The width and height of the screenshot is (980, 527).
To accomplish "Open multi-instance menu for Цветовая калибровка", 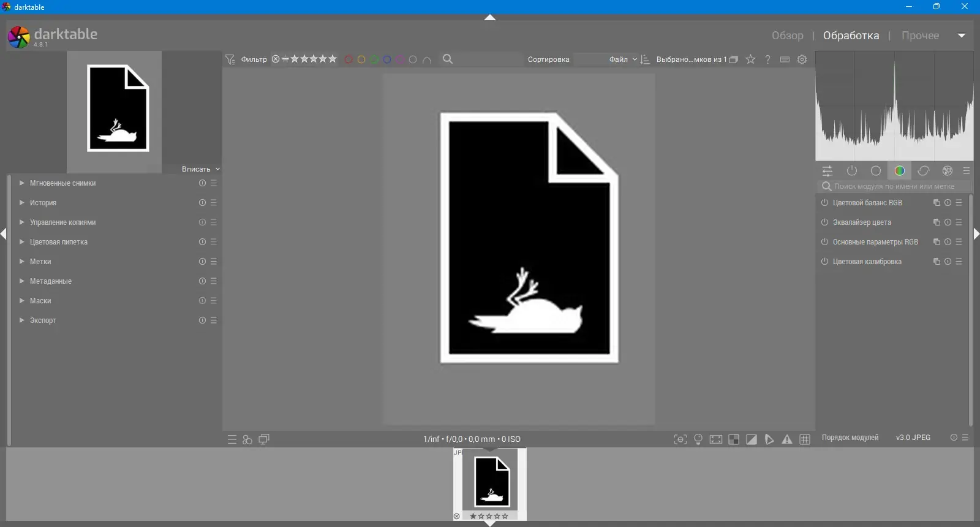I will click(937, 262).
